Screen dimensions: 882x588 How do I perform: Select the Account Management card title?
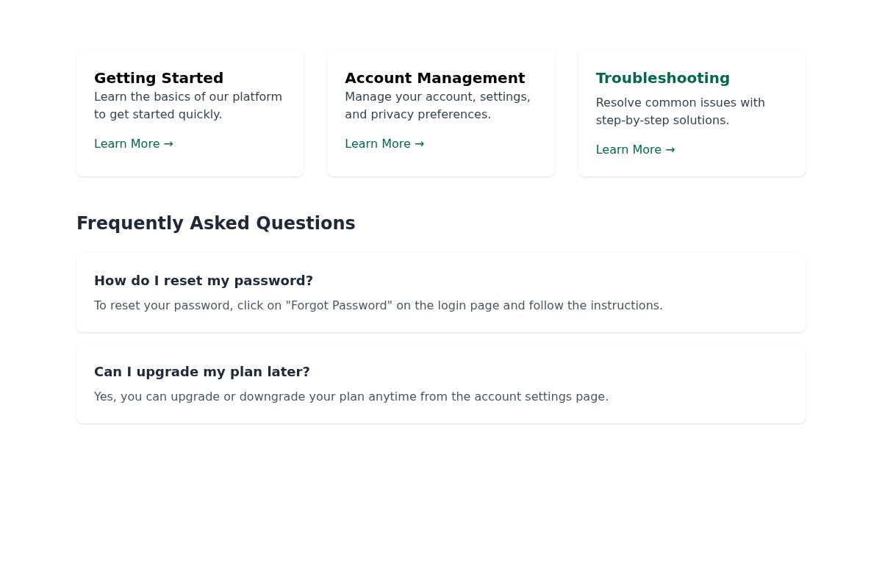coord(434,78)
